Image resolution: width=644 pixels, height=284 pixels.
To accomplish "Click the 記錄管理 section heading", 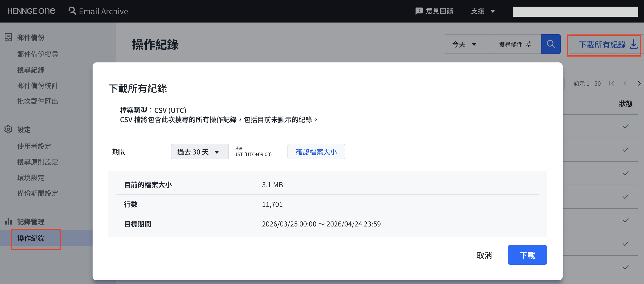I will coord(31,222).
